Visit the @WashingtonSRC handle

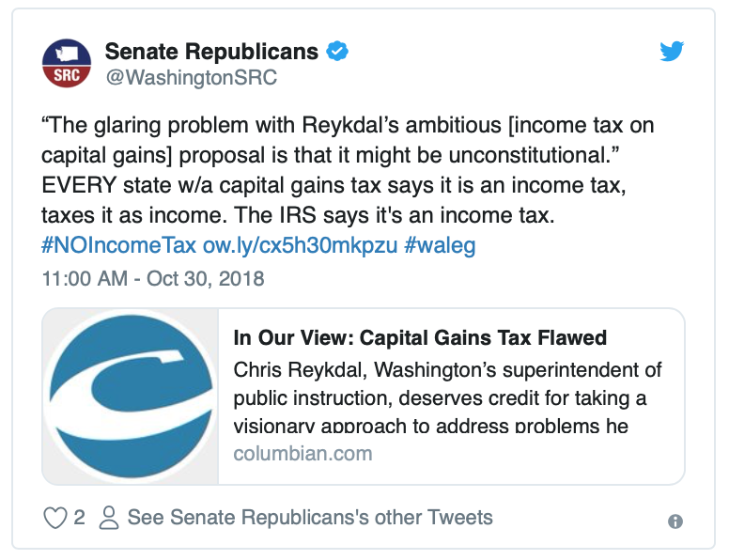pyautogui.click(x=191, y=77)
